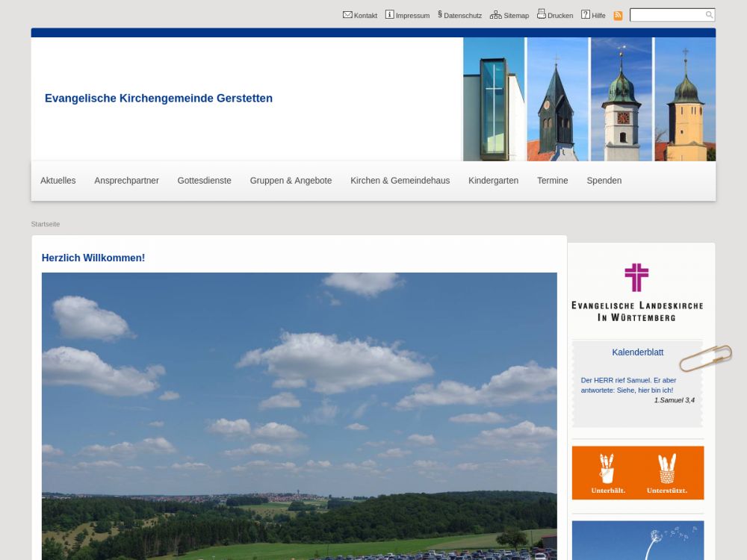747x560 pixels.
Task: Click the Evangelische Kirchengemeinde Gerstetten title
Action: (158, 99)
